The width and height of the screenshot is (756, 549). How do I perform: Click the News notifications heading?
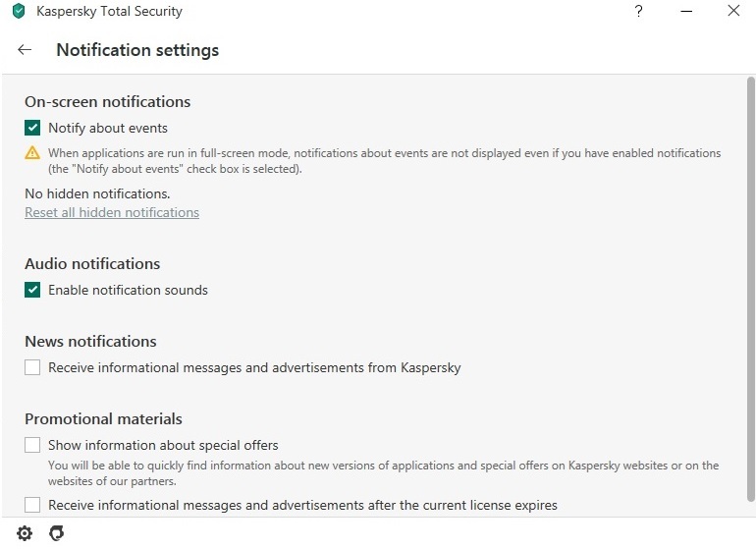click(90, 341)
